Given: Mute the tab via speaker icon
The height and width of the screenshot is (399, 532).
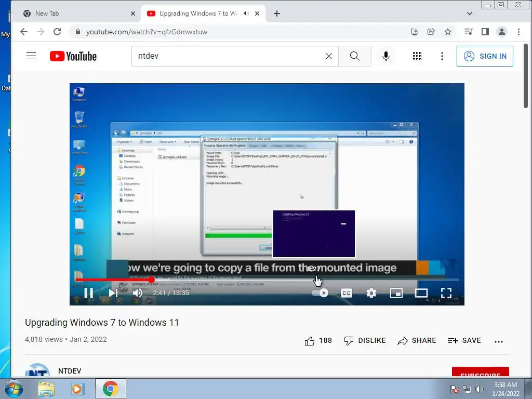Looking at the screenshot, I should (246, 14).
